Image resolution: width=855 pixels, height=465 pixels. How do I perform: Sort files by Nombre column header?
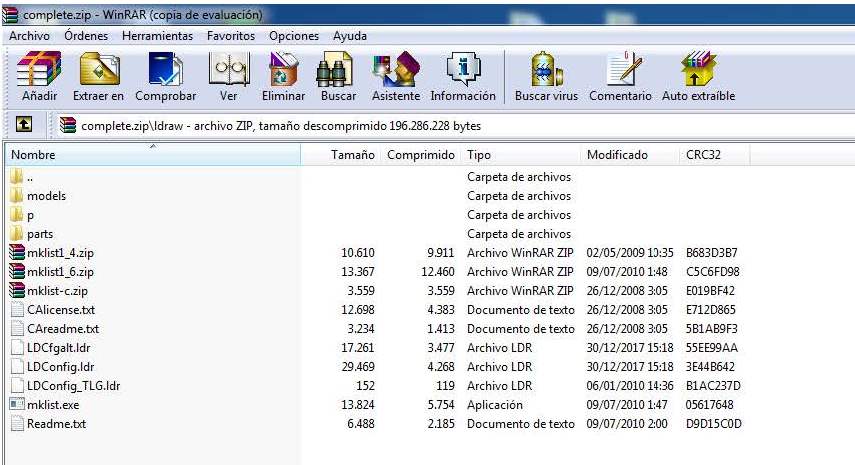(34, 155)
